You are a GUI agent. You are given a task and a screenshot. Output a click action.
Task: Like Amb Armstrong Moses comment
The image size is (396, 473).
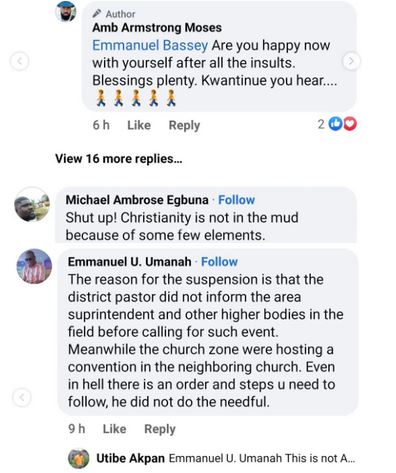coord(139,125)
